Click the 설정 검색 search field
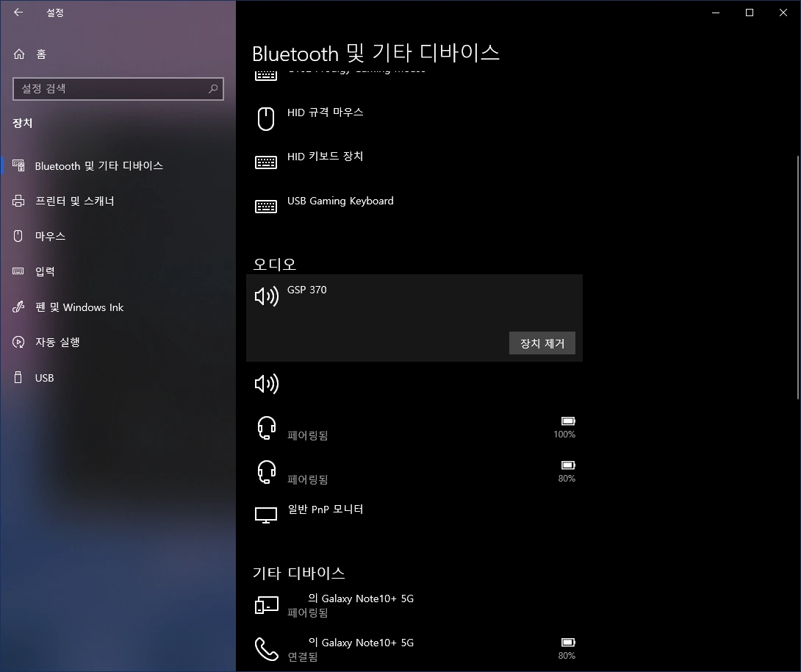Viewport: 801px width, 672px height. [x=118, y=89]
